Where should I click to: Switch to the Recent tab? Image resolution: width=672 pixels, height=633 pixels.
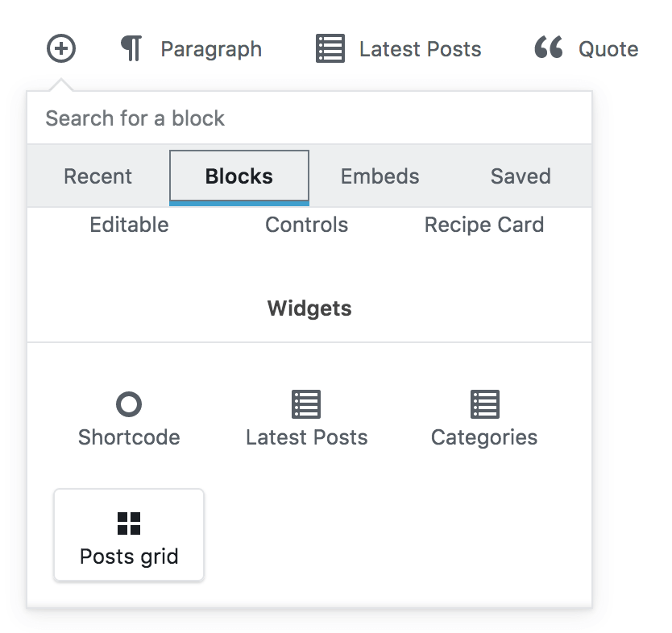(98, 176)
